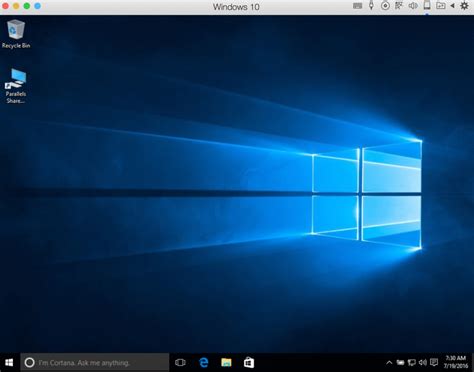Viewport: 474px width, 372px height.
Task: Click the network status icon in title bar
Action: (x=399, y=5)
